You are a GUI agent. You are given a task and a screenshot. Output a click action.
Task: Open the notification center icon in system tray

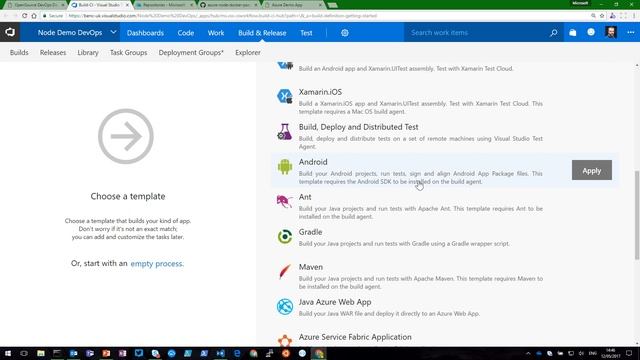(629, 353)
